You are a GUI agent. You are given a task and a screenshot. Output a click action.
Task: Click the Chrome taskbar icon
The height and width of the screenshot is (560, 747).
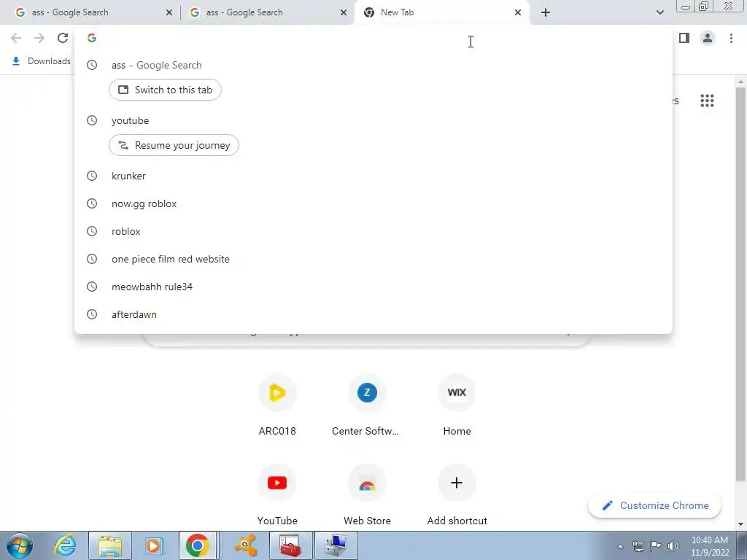click(198, 545)
